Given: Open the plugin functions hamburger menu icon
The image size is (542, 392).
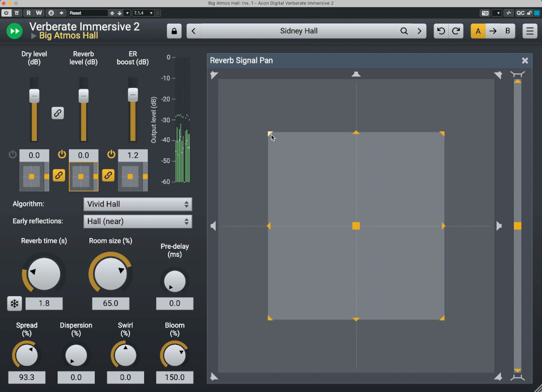Looking at the screenshot, I should (x=530, y=31).
